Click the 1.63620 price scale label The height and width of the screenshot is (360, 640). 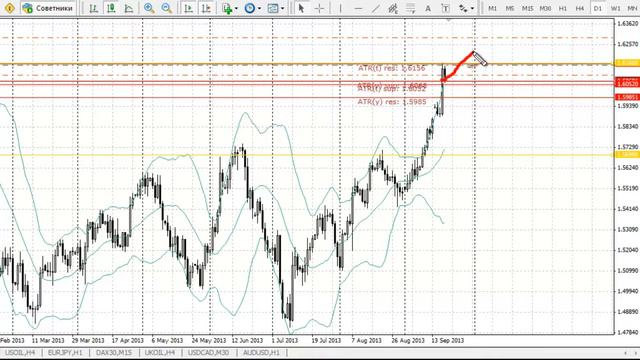point(627,24)
